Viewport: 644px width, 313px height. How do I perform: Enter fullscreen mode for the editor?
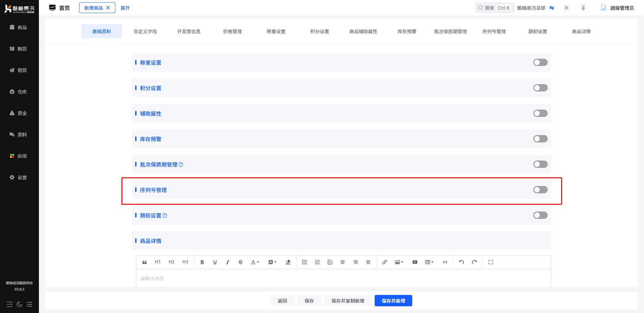[490, 262]
